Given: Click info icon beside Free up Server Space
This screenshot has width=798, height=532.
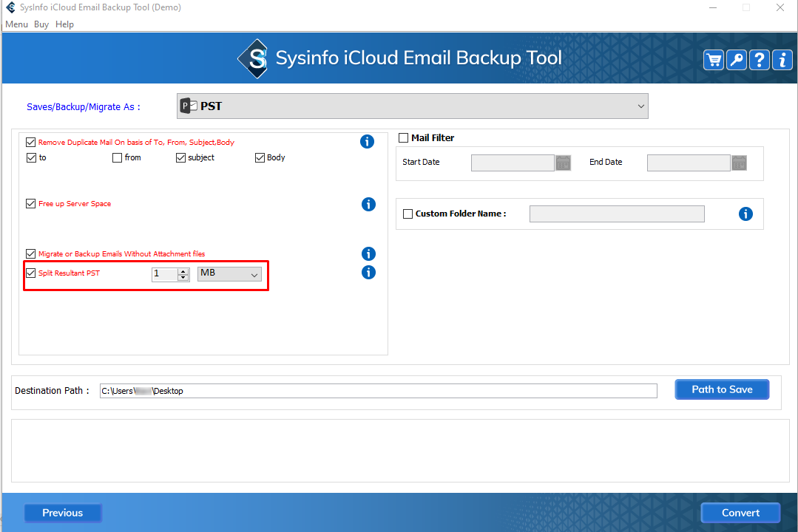Looking at the screenshot, I should (368, 204).
